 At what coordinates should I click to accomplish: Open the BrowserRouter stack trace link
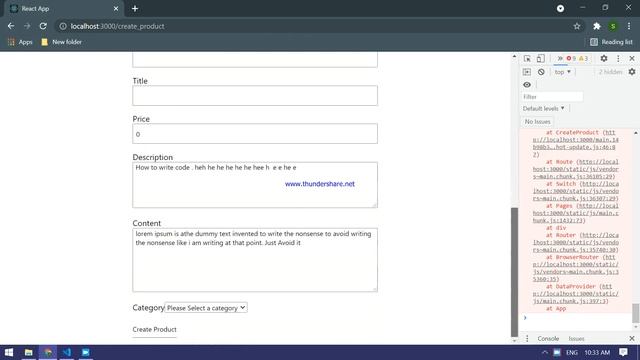pos(576,268)
